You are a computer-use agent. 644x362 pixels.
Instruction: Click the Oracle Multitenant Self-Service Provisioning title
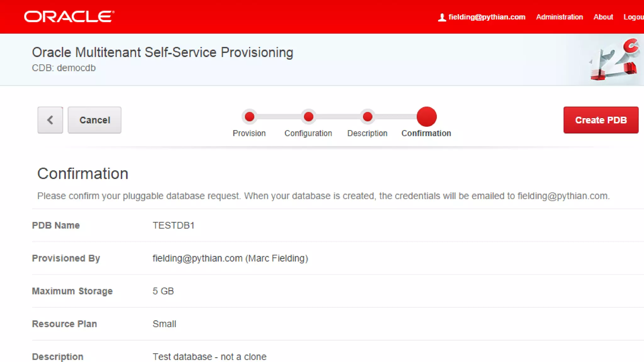tap(162, 52)
